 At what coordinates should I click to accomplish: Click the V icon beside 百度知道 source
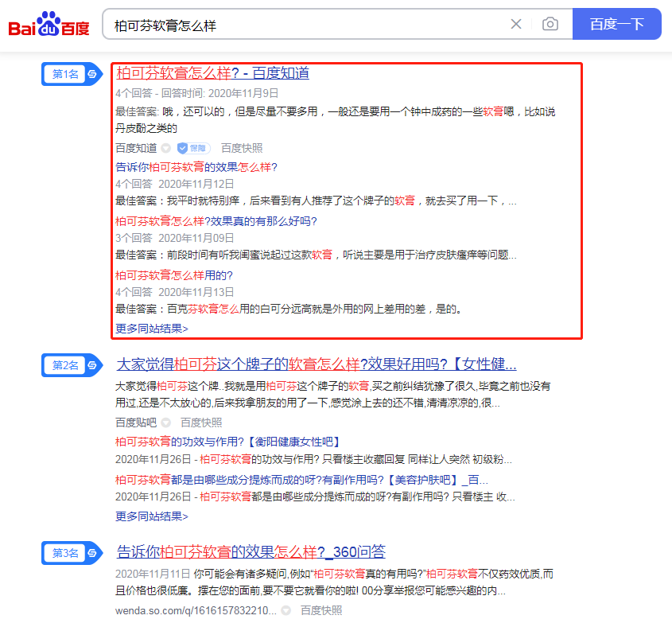pos(166,148)
